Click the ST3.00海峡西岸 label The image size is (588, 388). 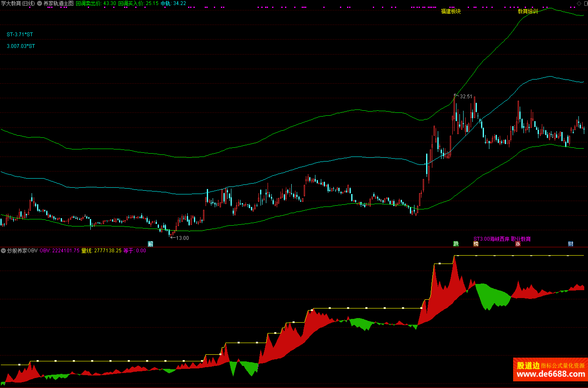(491, 239)
